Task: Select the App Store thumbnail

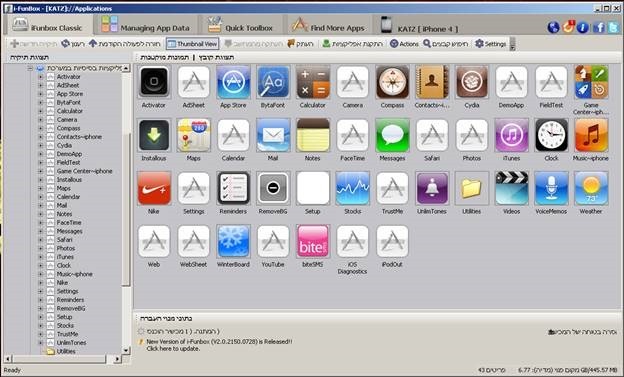Action: tap(234, 82)
